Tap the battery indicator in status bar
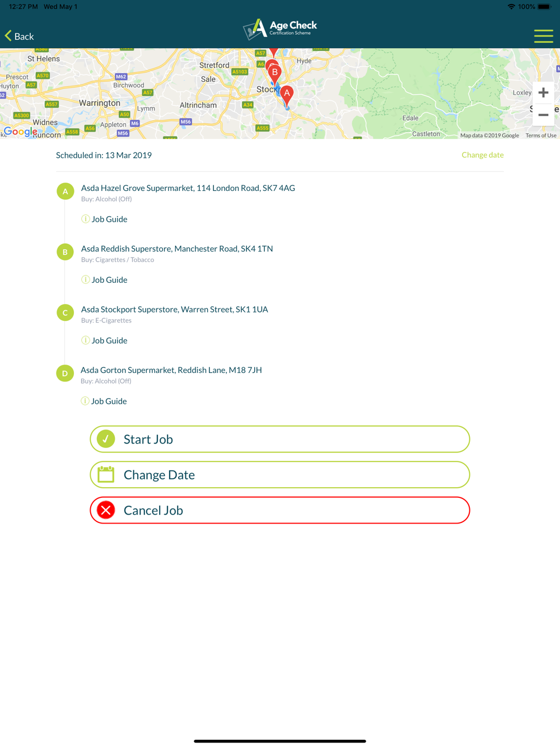The width and height of the screenshot is (560, 747). 544,7
